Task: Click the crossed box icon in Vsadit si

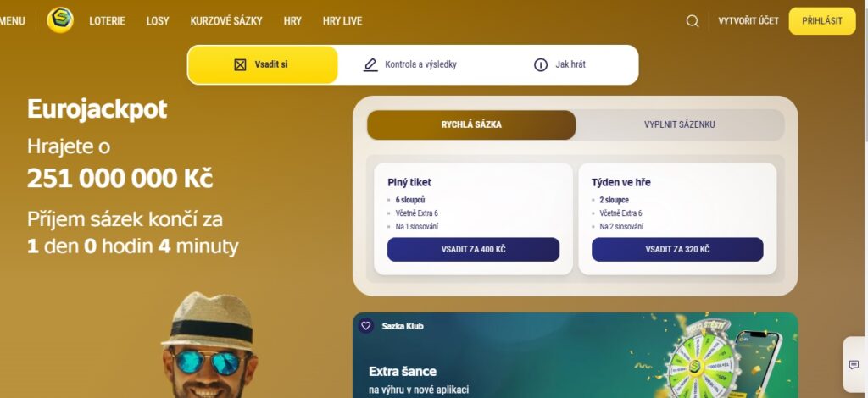Action: [x=240, y=64]
